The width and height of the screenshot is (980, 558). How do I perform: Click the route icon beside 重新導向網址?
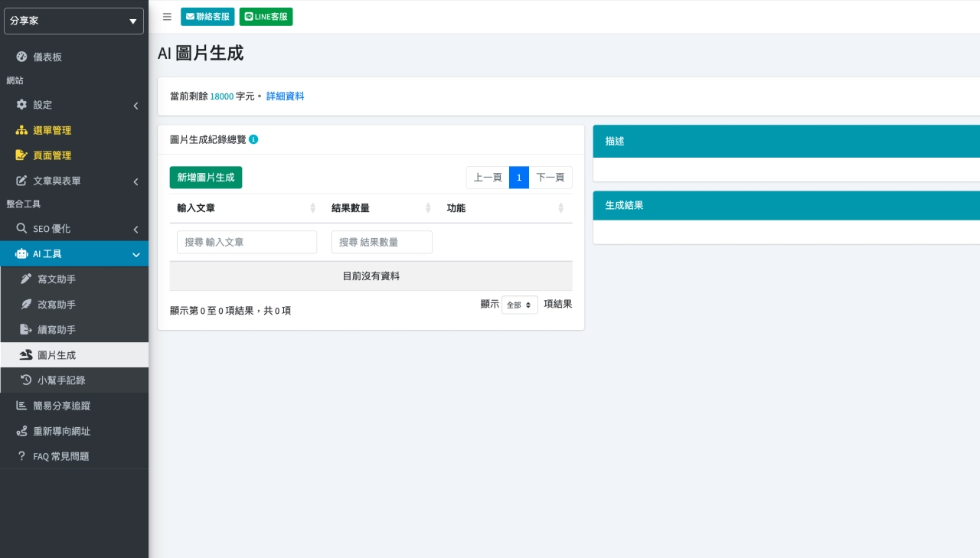[x=21, y=431]
